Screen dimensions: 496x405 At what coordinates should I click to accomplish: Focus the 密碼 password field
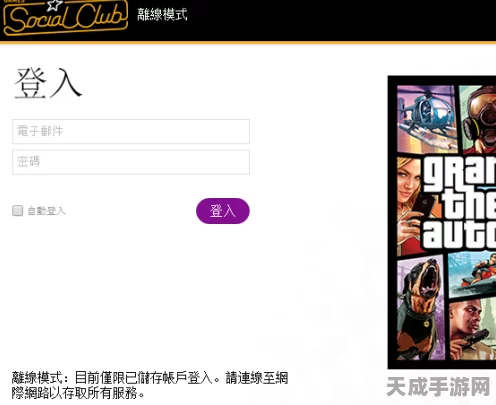[x=131, y=162]
